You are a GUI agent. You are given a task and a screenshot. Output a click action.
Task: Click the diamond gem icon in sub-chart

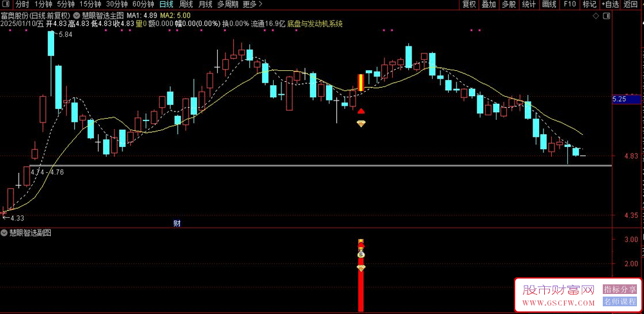(x=361, y=268)
